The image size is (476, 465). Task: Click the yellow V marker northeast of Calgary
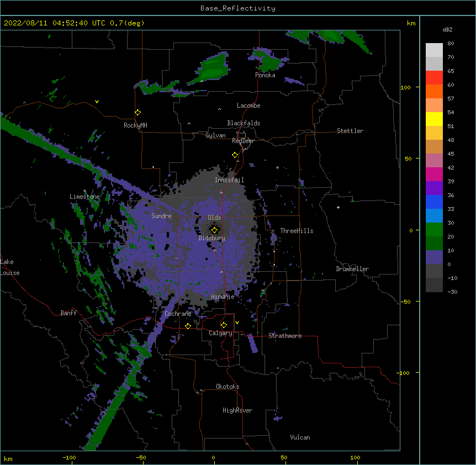point(237,323)
